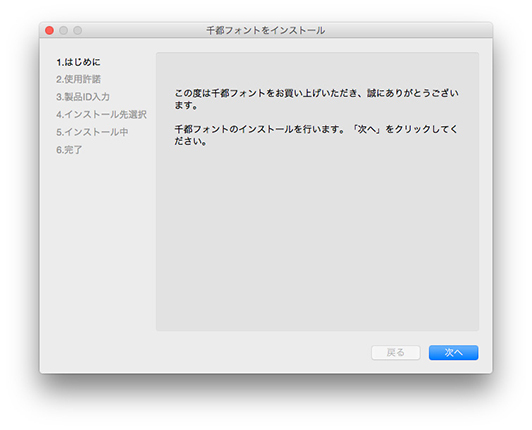
Task: Click the line starting 千都フォントのインストールを行います
Action: tap(316, 129)
